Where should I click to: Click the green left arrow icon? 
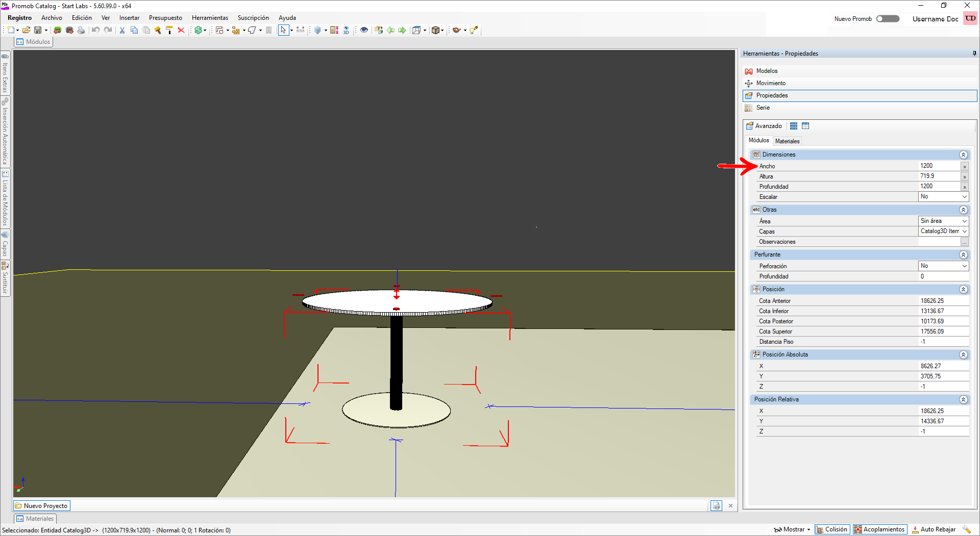click(390, 30)
